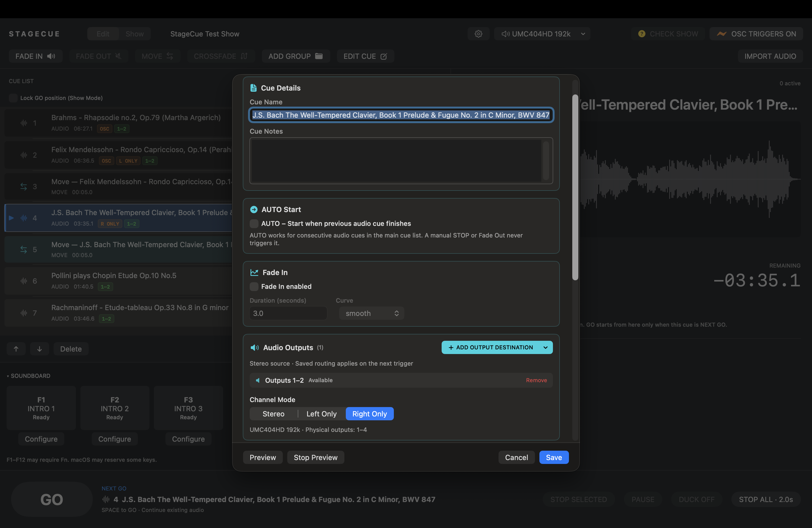Click the waveform icon of cue 1
Image resolution: width=812 pixels, height=528 pixels.
23,123
